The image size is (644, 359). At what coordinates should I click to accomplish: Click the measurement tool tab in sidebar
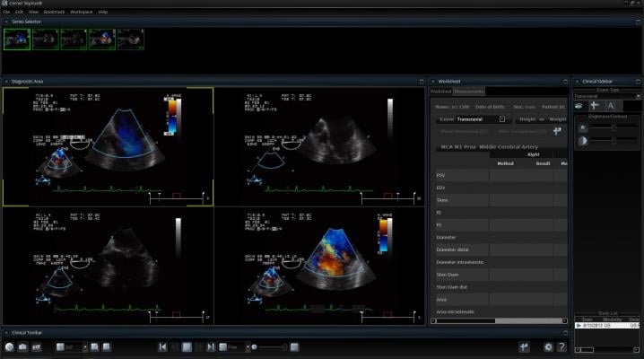595,106
